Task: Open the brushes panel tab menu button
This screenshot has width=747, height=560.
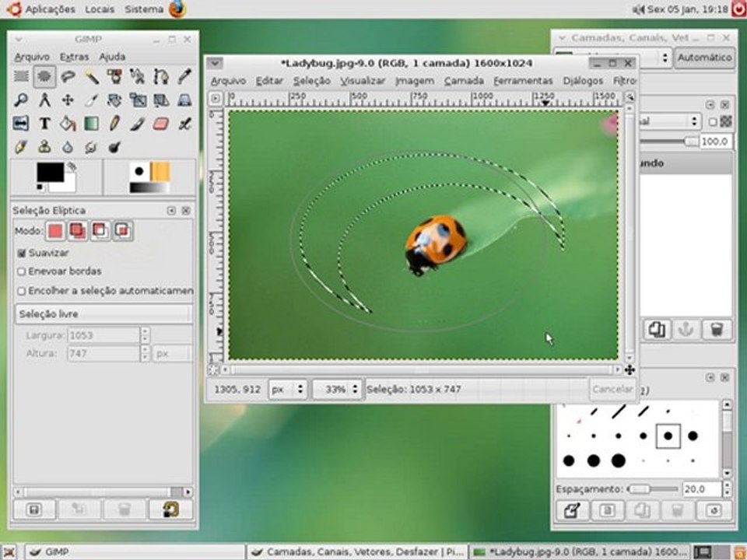Action: point(710,378)
